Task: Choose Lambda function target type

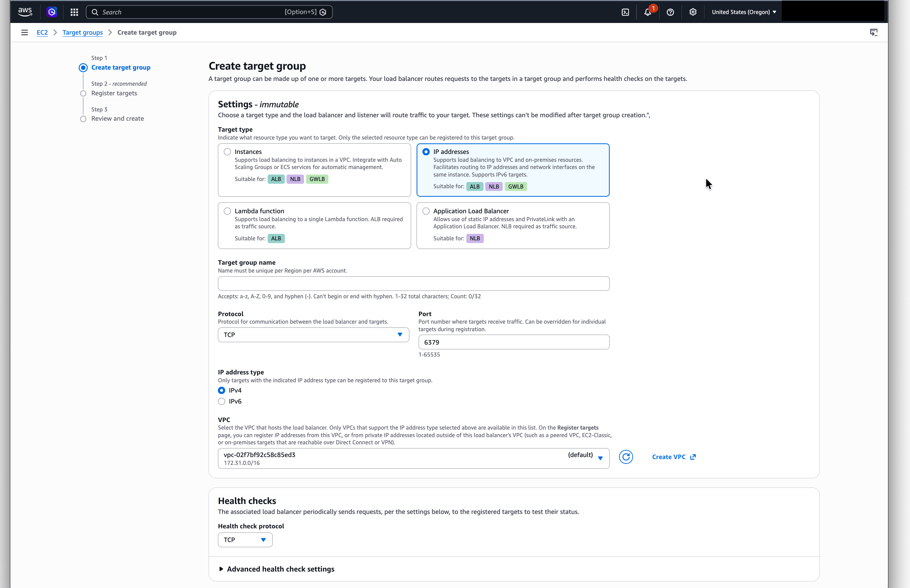Action: click(x=227, y=211)
